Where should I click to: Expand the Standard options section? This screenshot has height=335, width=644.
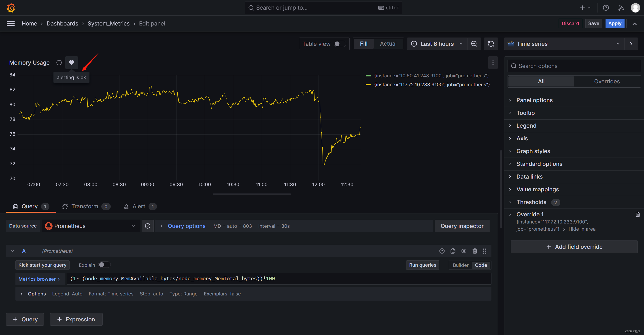(539, 163)
